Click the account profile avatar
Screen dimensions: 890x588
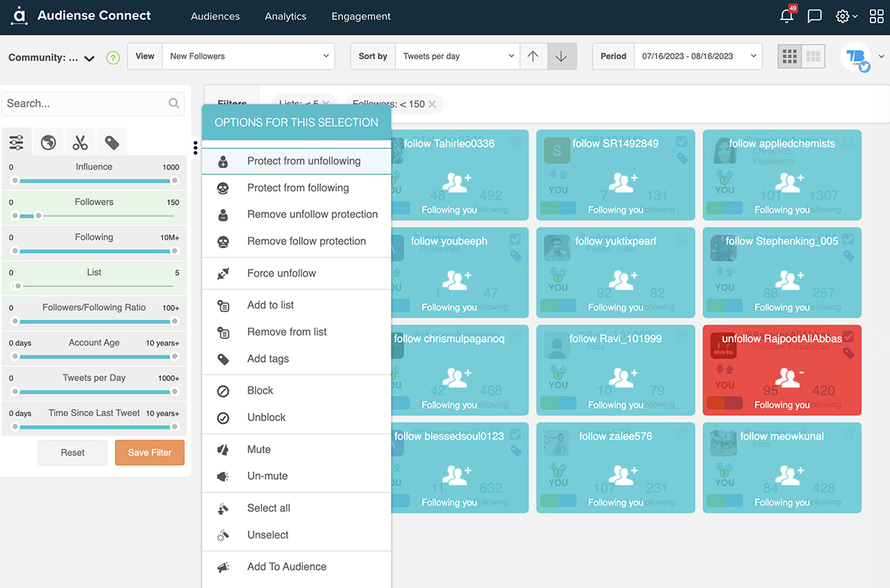(x=855, y=57)
